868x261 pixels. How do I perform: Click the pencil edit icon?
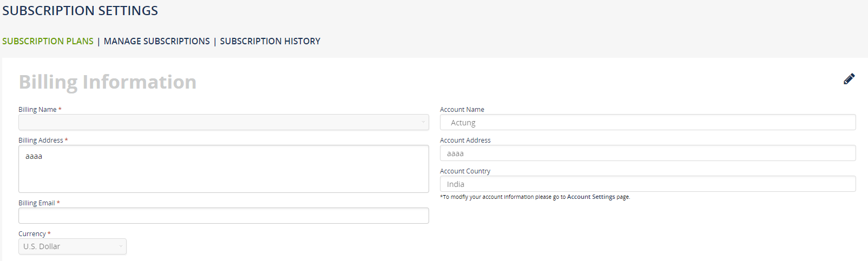pyautogui.click(x=849, y=79)
